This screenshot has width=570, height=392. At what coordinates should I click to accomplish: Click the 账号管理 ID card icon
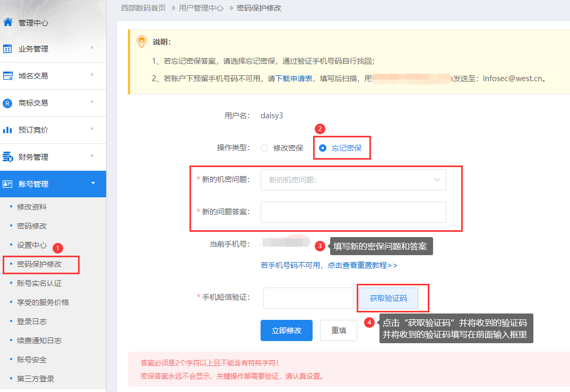(x=8, y=184)
